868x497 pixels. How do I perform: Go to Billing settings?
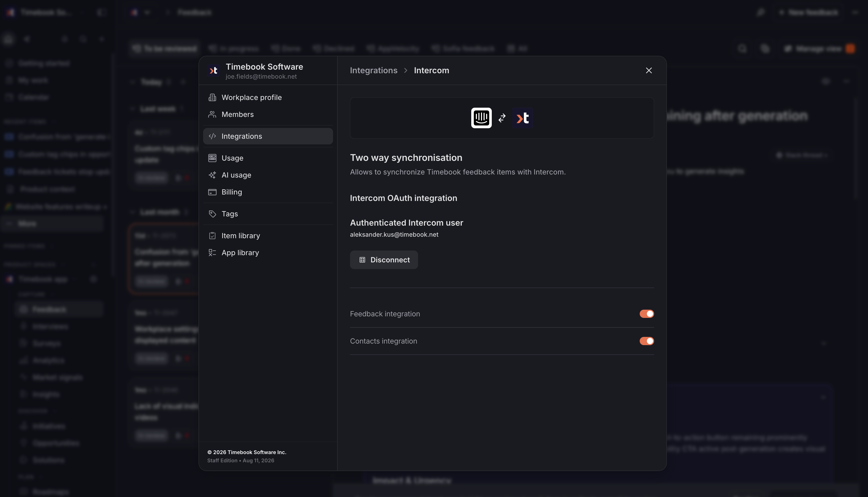268,192
